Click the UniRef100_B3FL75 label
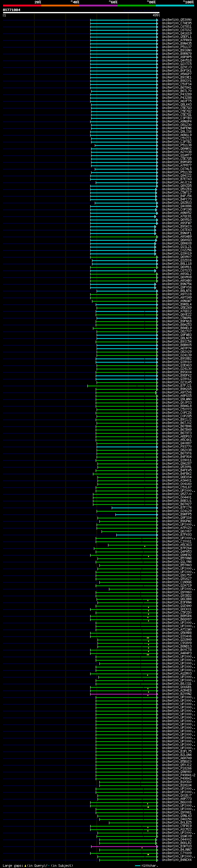Viewport: 197px width, 868px height. 176,752
